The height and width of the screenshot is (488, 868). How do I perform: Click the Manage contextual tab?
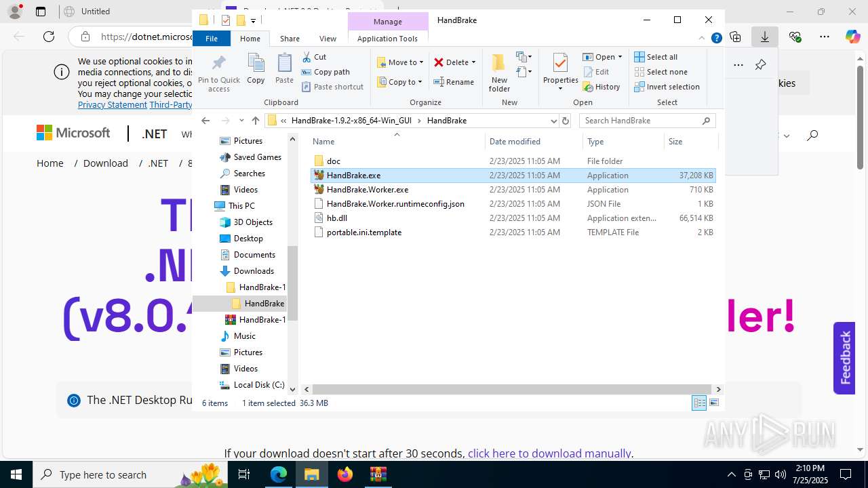388,22
